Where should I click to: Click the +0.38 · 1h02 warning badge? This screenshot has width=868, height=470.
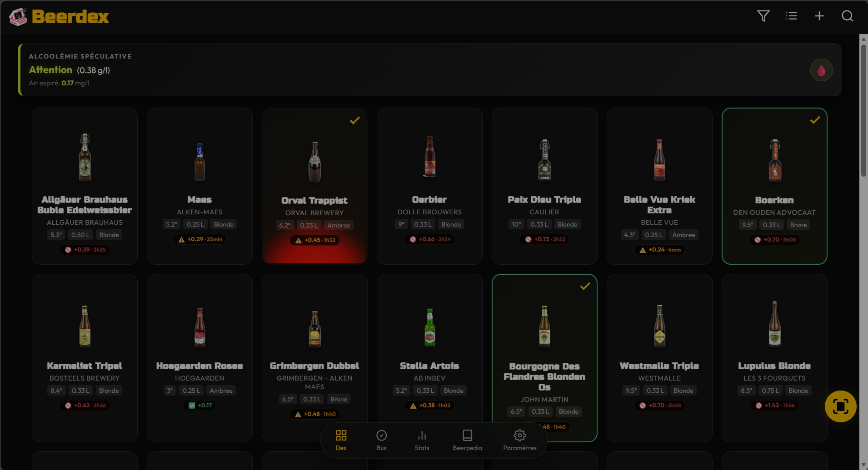point(429,406)
